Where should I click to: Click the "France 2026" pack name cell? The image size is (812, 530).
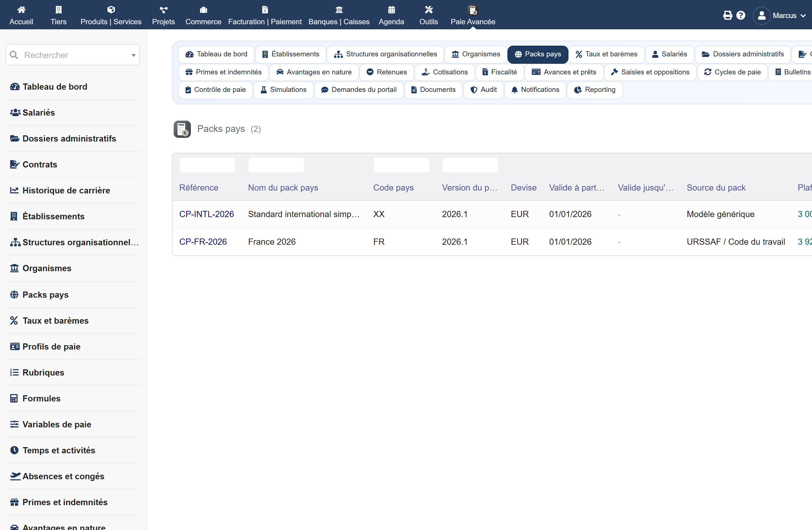click(x=272, y=242)
